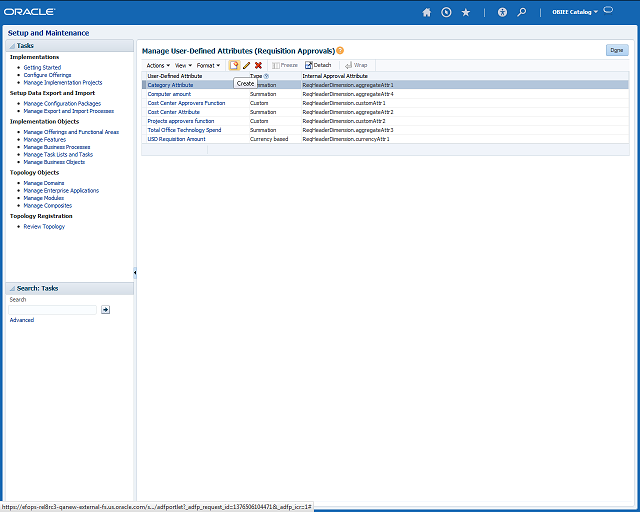The height and width of the screenshot is (512, 640).
Task: Click Internal Approval Attribute column header
Action: click(x=335, y=76)
